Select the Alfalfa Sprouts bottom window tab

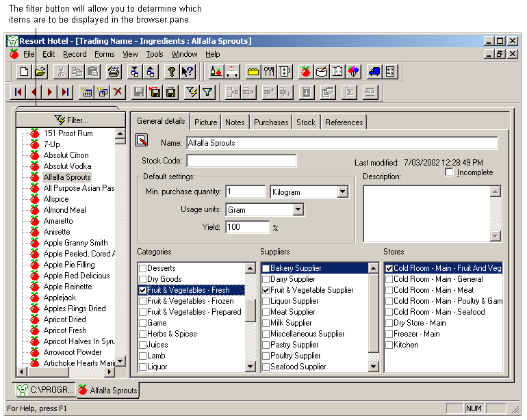108,391
